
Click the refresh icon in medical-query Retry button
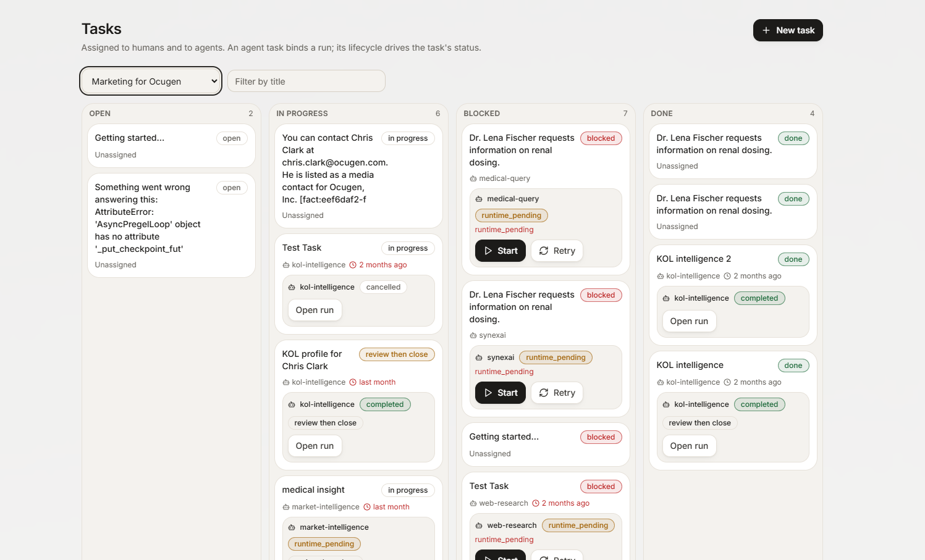tap(544, 251)
